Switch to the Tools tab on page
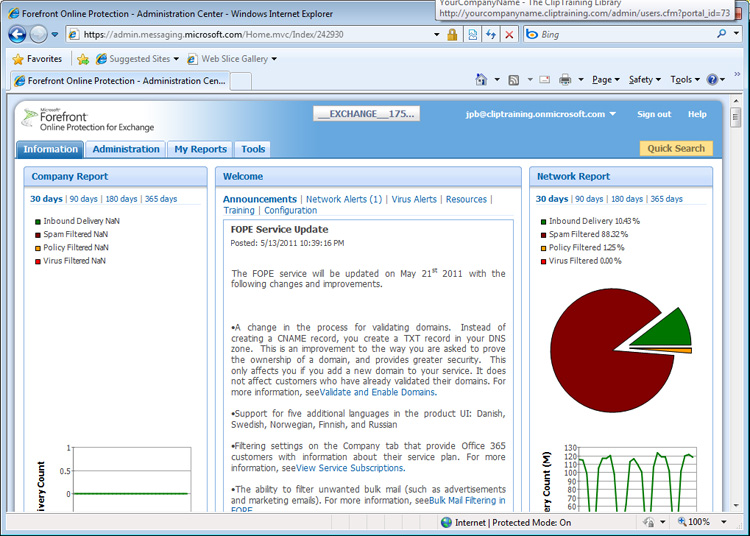The width and height of the screenshot is (750, 536). click(253, 149)
